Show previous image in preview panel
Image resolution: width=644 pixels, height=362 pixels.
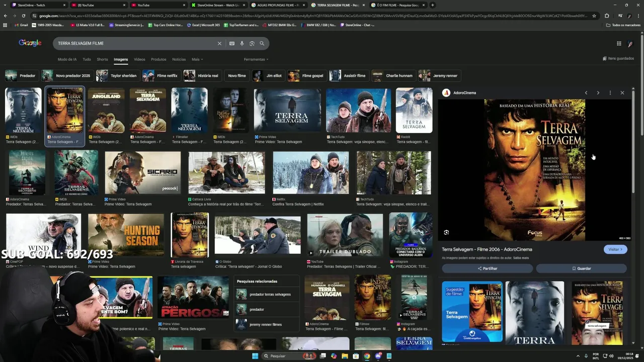coord(586,93)
